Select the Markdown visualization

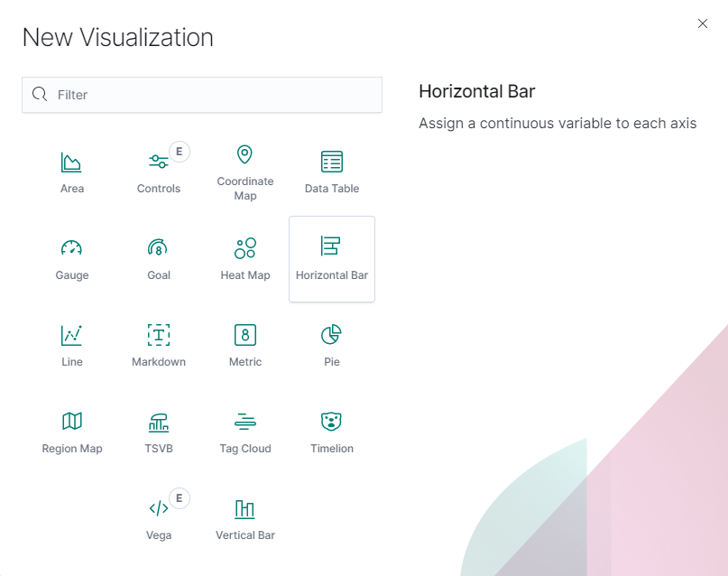pyautogui.click(x=159, y=346)
